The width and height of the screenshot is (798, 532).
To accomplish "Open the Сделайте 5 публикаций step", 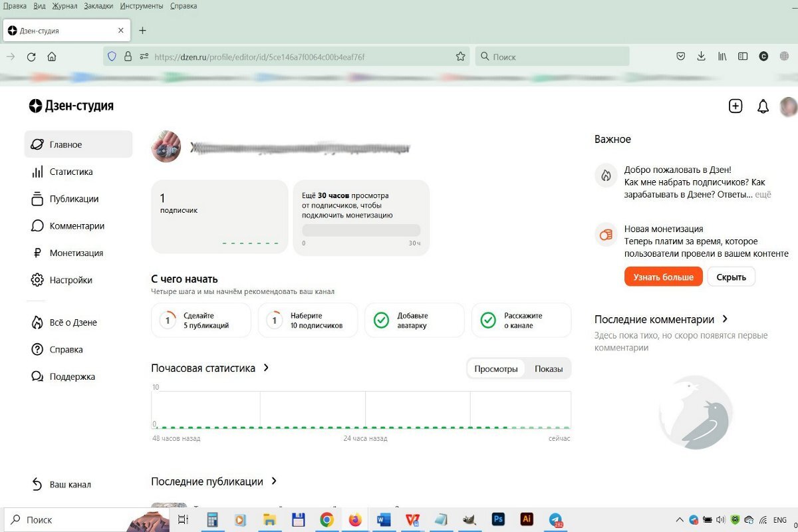I will (x=201, y=321).
